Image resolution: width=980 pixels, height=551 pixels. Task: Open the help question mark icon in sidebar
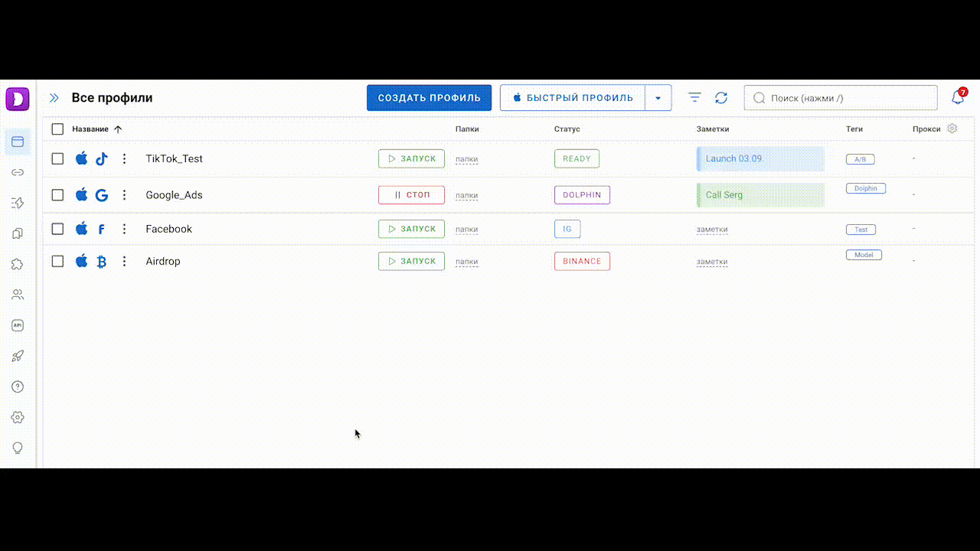[x=18, y=386]
